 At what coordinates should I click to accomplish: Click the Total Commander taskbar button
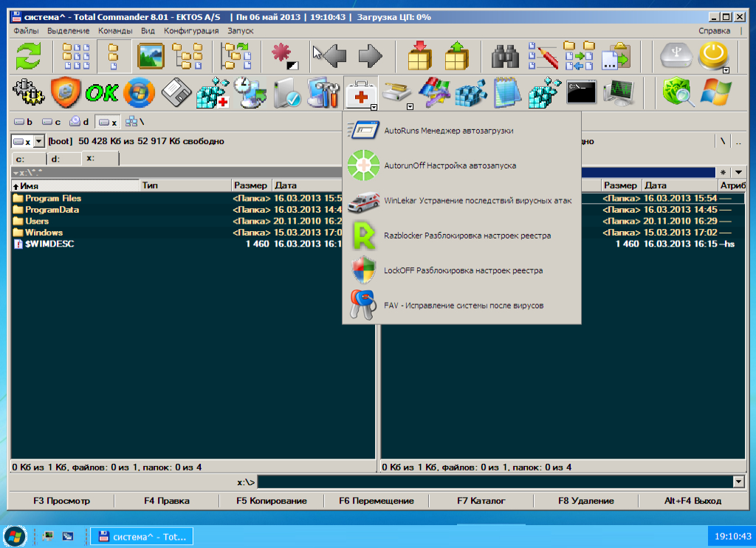142,536
